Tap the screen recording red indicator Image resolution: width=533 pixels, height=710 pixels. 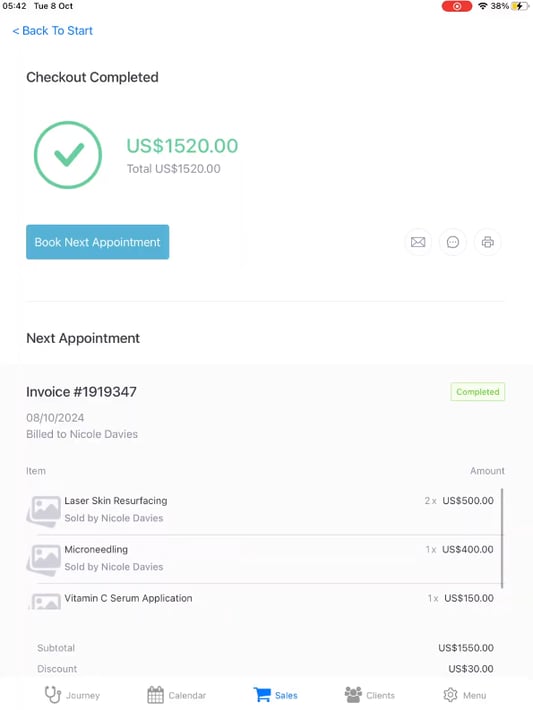click(x=457, y=6)
